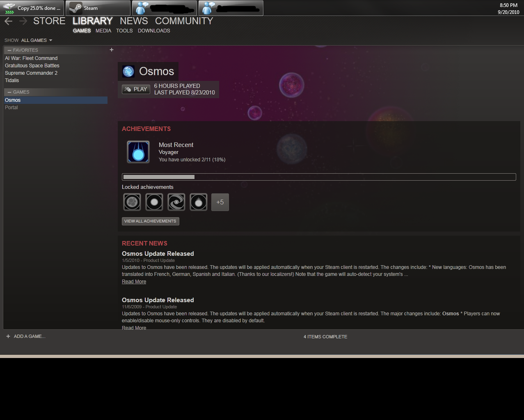Click the achievements progress bar
The height and width of the screenshot is (420, 524).
click(319, 177)
